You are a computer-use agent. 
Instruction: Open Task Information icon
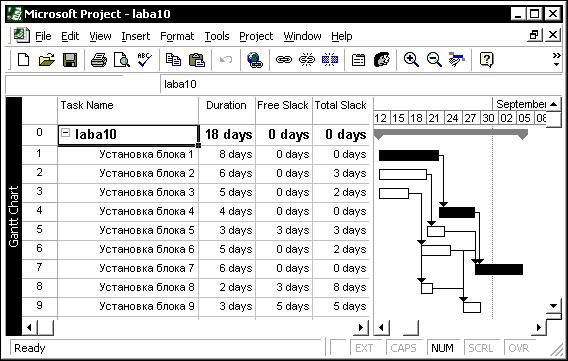(x=358, y=60)
